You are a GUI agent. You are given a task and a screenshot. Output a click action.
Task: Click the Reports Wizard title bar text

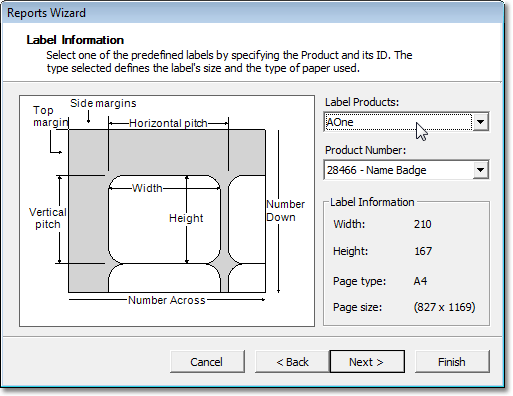pyautogui.click(x=46, y=13)
